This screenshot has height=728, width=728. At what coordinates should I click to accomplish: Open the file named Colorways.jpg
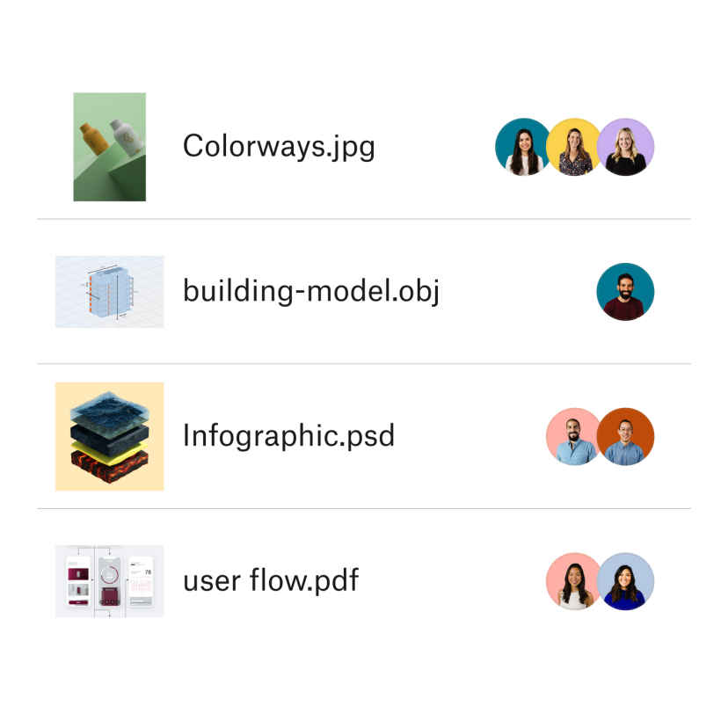click(x=279, y=147)
